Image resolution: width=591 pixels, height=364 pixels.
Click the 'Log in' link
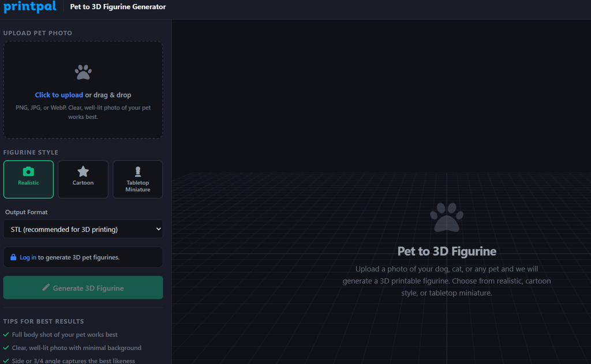coord(28,257)
